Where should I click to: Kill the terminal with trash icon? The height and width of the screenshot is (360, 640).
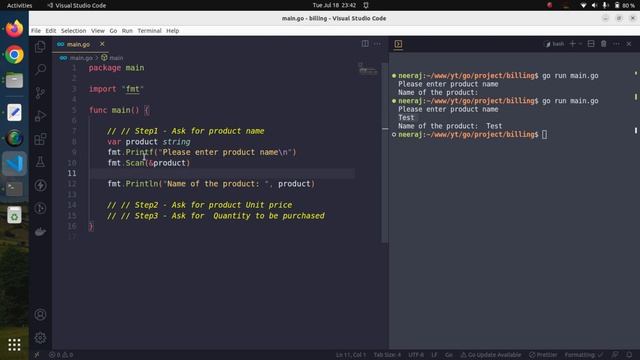coord(604,44)
